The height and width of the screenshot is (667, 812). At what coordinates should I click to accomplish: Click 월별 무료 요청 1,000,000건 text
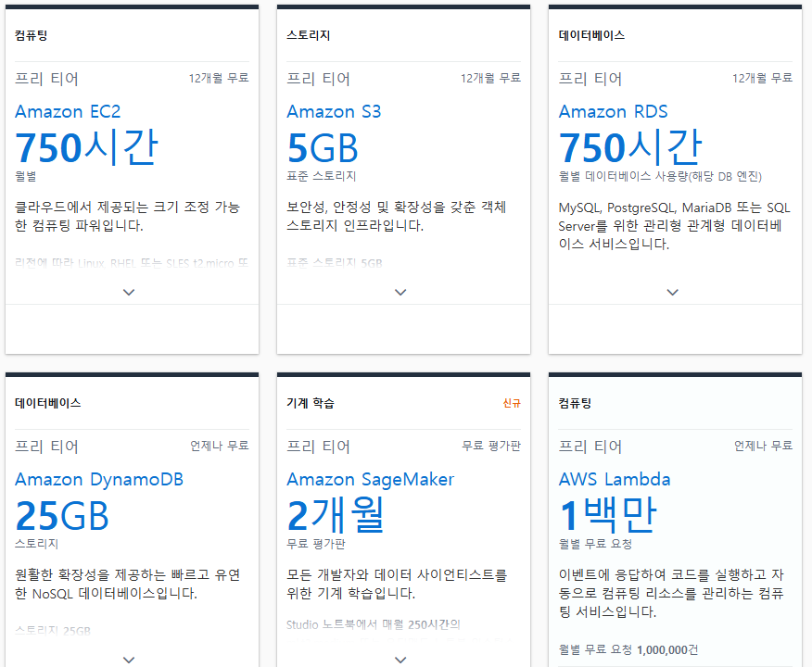(628, 650)
